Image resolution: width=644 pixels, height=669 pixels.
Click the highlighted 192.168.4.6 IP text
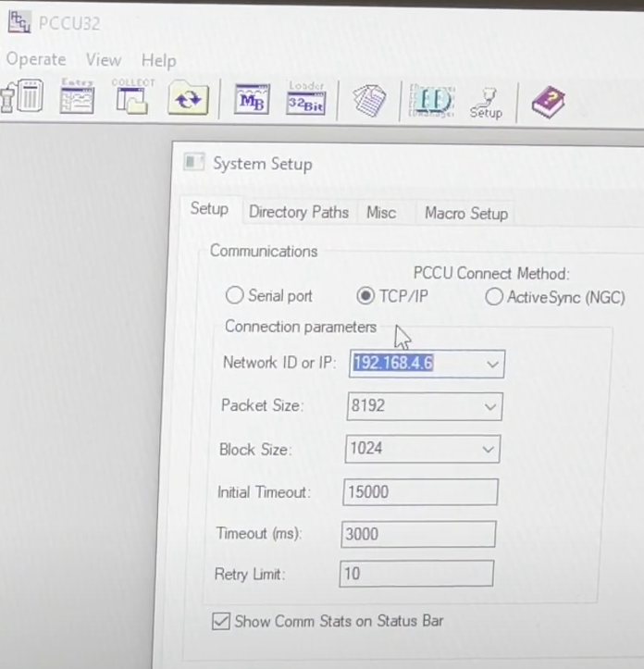coord(393,363)
